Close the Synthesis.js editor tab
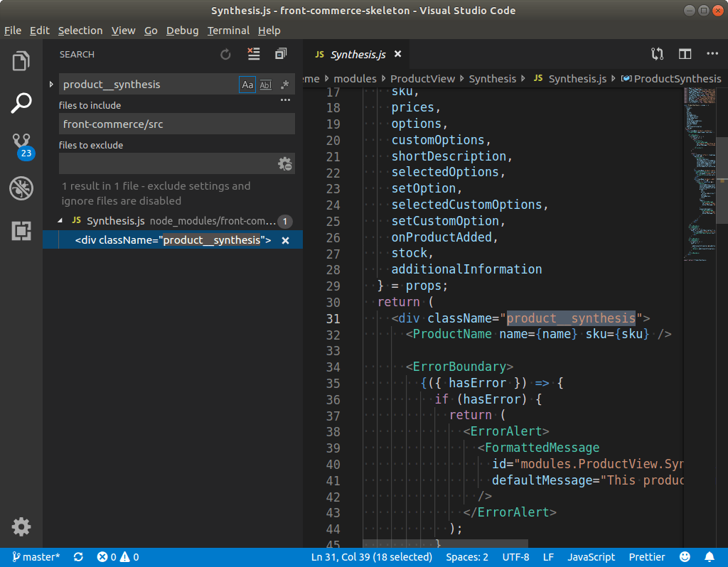Image resolution: width=728 pixels, height=567 pixels. [397, 54]
